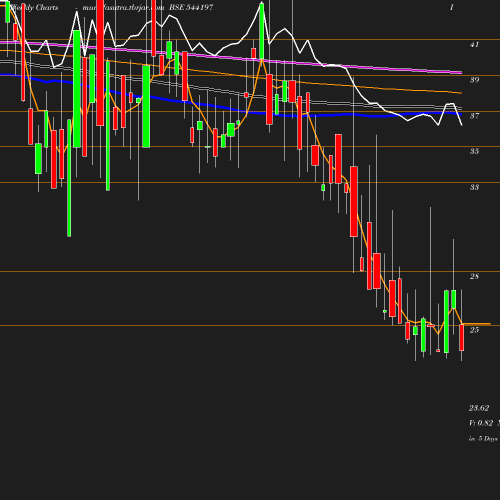This screenshot has height=500, width=500.
Task: Select the price axis label '28'
Action: point(474,276)
